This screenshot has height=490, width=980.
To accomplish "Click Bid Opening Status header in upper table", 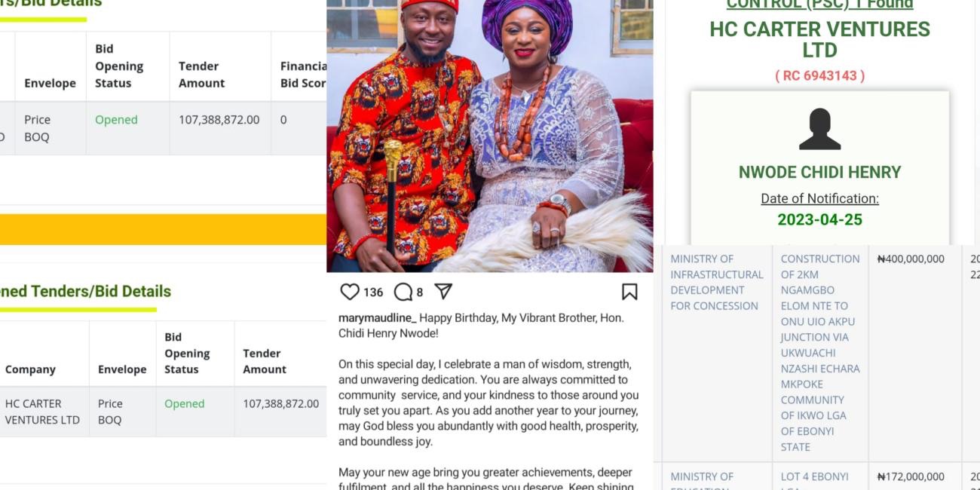I will tap(119, 66).
